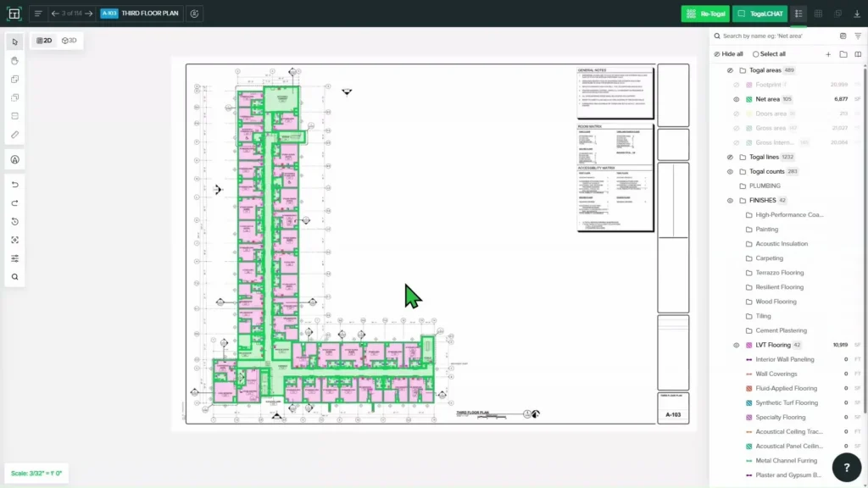The image size is (868, 488).
Task: Click the new folder icon in panel
Action: 843,54
